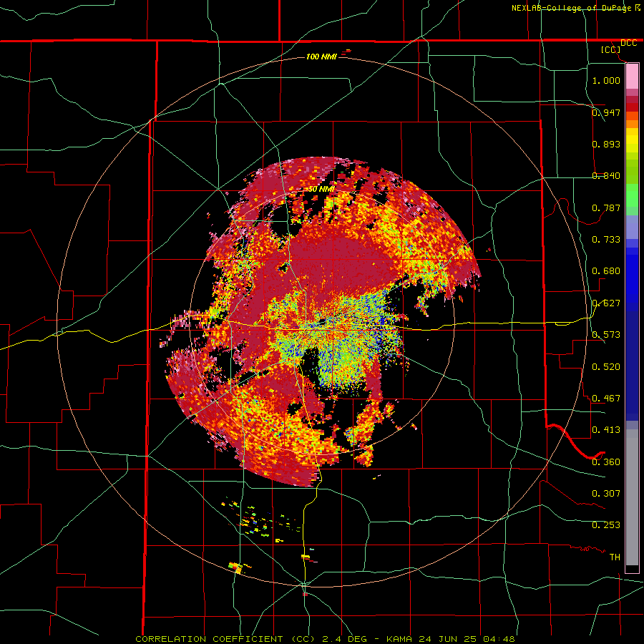Click the 0.573 scale value

pos(606,335)
